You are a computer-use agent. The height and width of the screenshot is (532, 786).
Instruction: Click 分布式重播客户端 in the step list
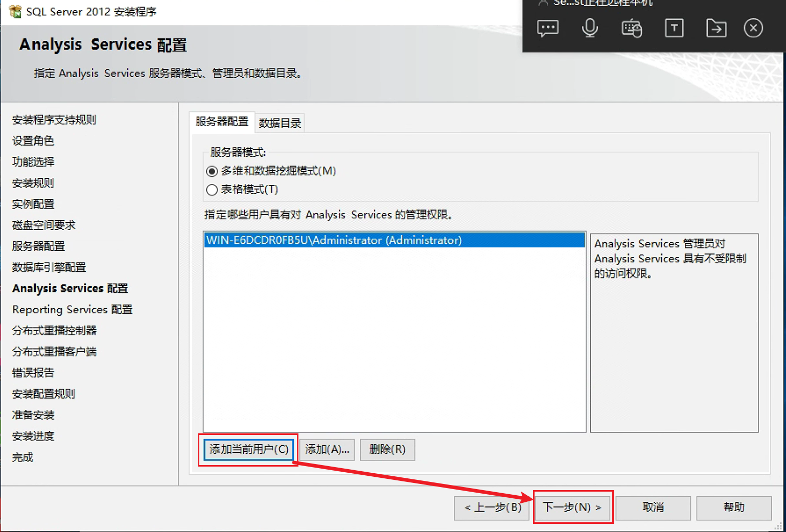click(x=55, y=352)
